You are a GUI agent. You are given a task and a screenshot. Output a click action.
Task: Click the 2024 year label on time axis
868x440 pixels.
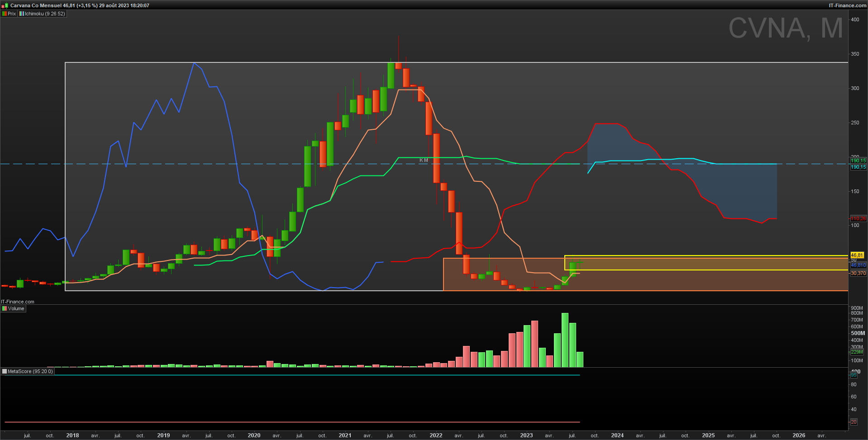[x=617, y=435]
